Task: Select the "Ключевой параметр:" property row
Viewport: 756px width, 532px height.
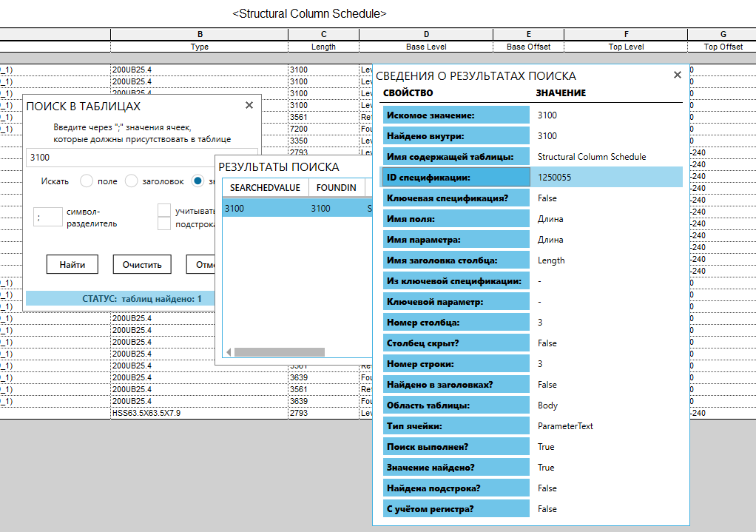Action: tap(533, 302)
